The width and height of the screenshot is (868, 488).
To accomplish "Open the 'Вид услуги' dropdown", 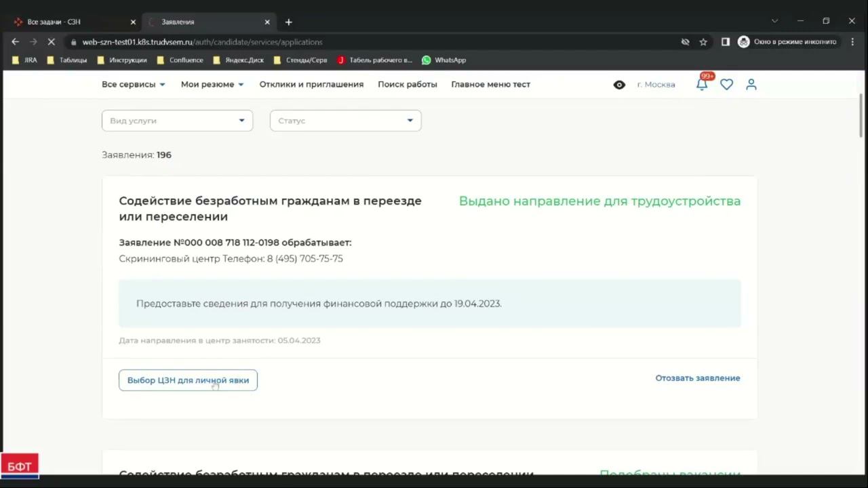I will pos(177,121).
